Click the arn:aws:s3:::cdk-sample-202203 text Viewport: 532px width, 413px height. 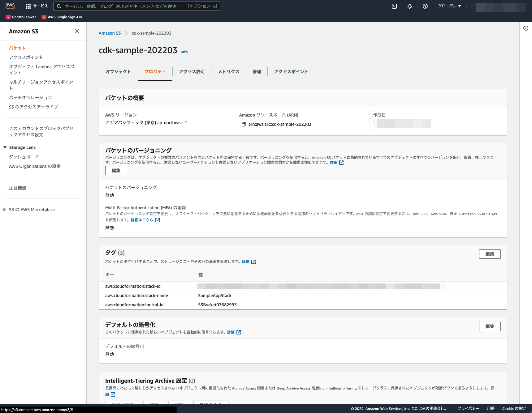[x=280, y=124]
